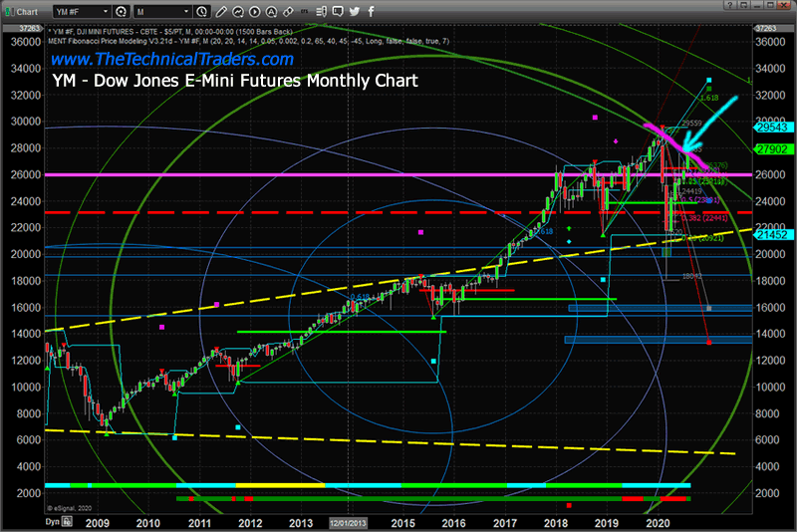Click the YM #F DJI MINI FUTURES header text
Viewport: 797px width, 532px height.
pyautogui.click(x=169, y=32)
